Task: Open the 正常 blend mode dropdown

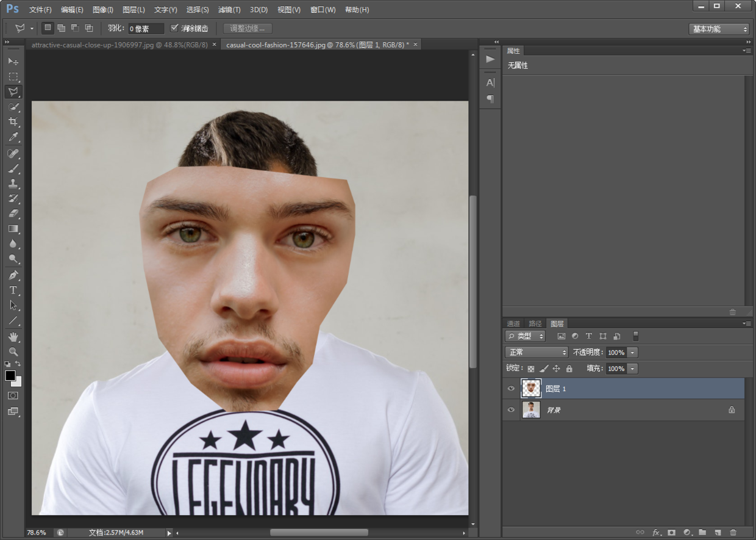Action: (x=537, y=353)
